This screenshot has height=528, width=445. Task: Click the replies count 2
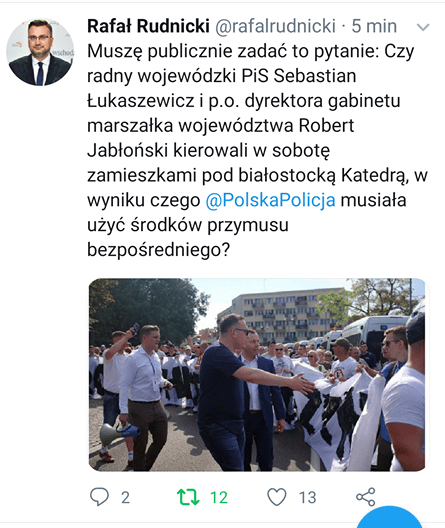pos(125,497)
